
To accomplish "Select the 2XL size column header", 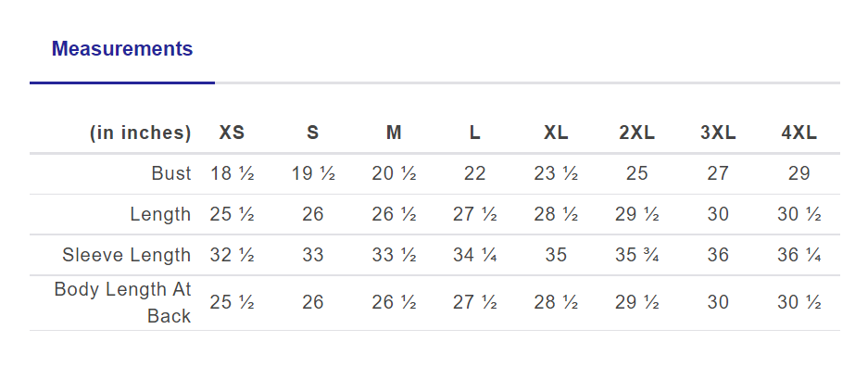I will 637,133.
